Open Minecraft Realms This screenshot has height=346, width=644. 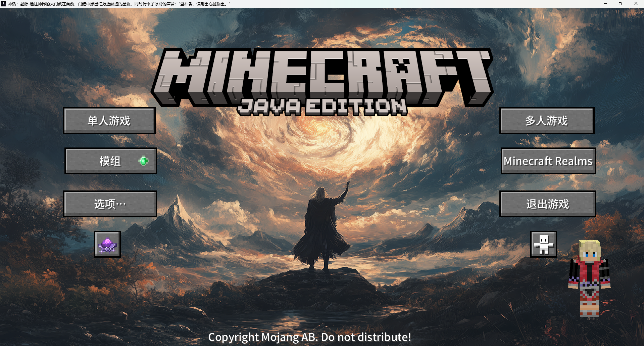(548, 161)
